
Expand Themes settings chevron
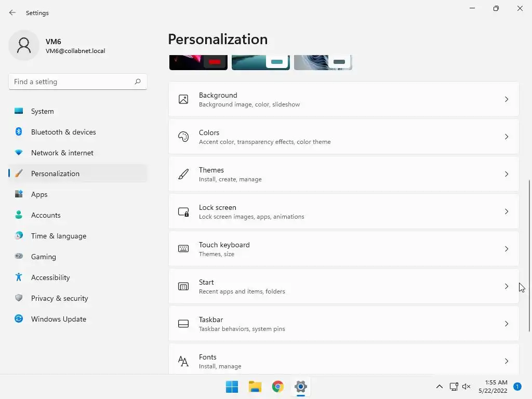[506, 174]
